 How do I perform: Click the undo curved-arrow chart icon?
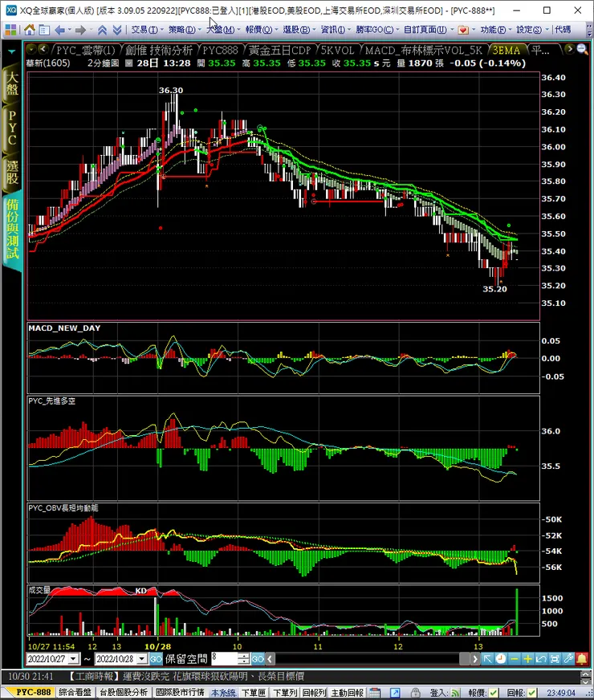(541, 658)
